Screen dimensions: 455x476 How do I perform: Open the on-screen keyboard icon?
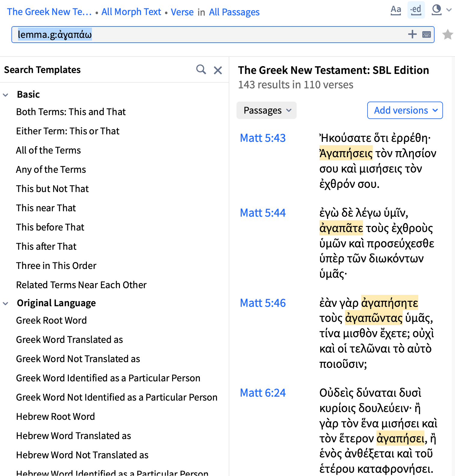[426, 35]
